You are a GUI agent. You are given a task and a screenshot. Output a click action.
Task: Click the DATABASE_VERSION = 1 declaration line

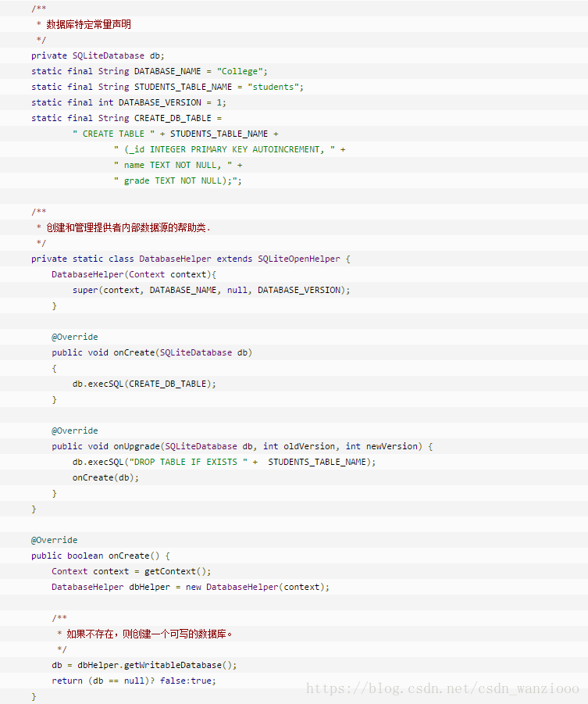point(128,103)
